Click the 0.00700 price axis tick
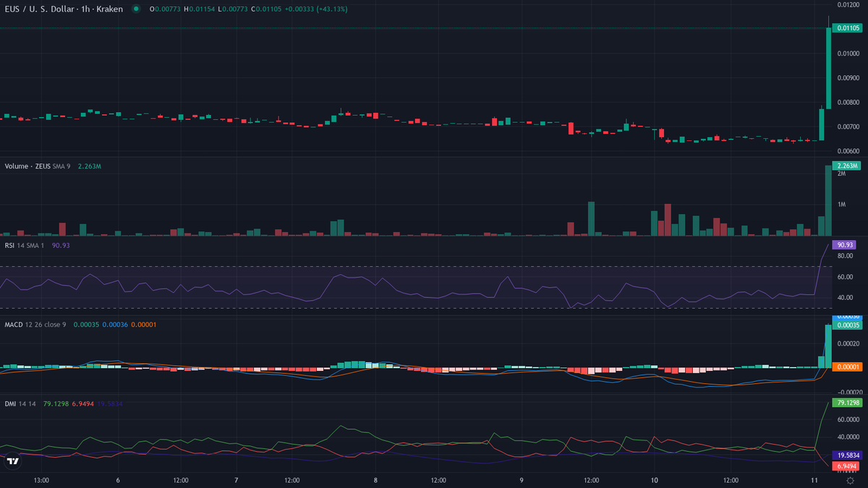This screenshot has width=868, height=488. click(848, 127)
